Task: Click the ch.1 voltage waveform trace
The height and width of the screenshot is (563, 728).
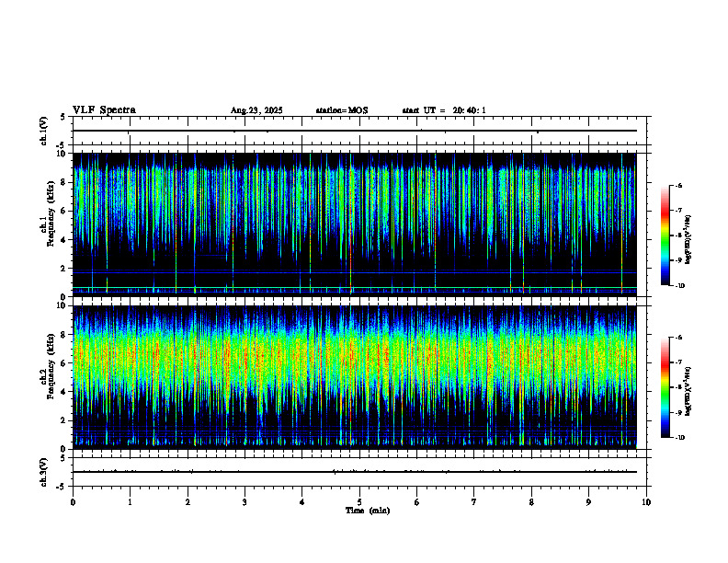Action: pos(354,131)
